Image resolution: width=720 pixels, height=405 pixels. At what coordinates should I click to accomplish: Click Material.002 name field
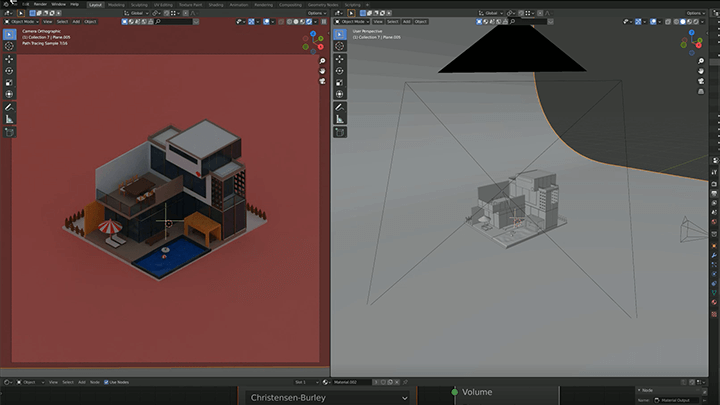(351, 382)
